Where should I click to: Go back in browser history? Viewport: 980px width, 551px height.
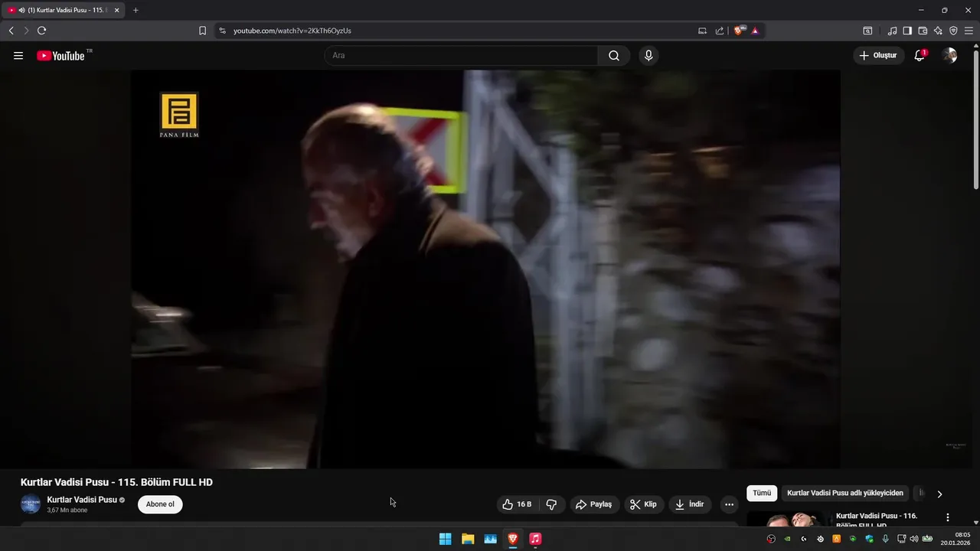pos(11,31)
